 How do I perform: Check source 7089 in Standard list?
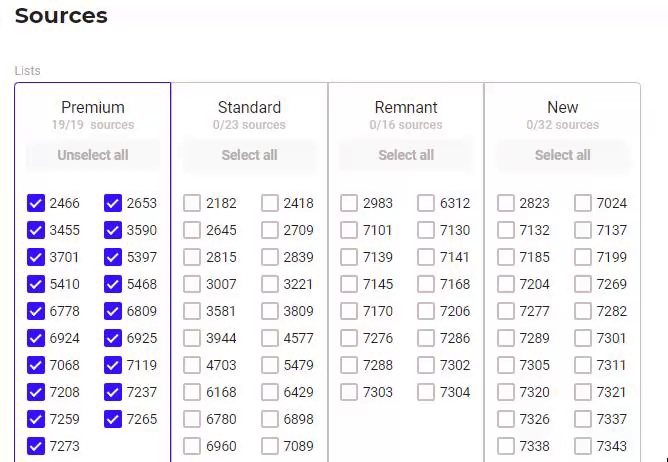[x=270, y=446]
